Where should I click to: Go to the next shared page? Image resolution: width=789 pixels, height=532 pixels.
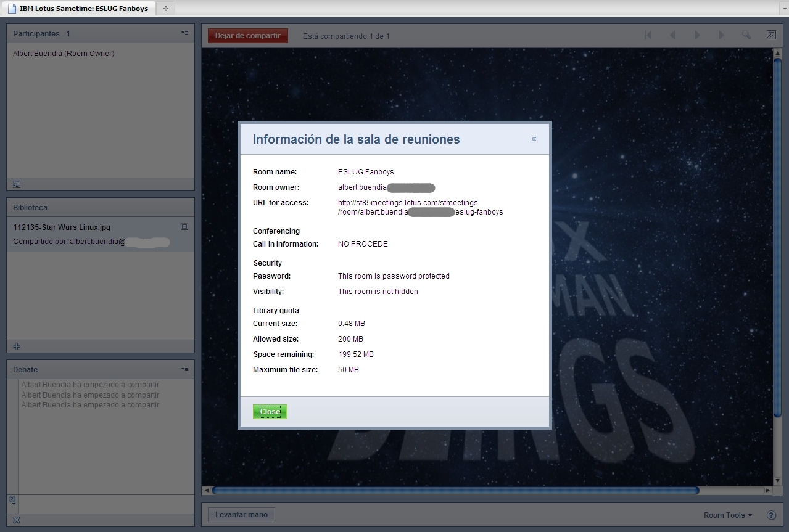698,35
